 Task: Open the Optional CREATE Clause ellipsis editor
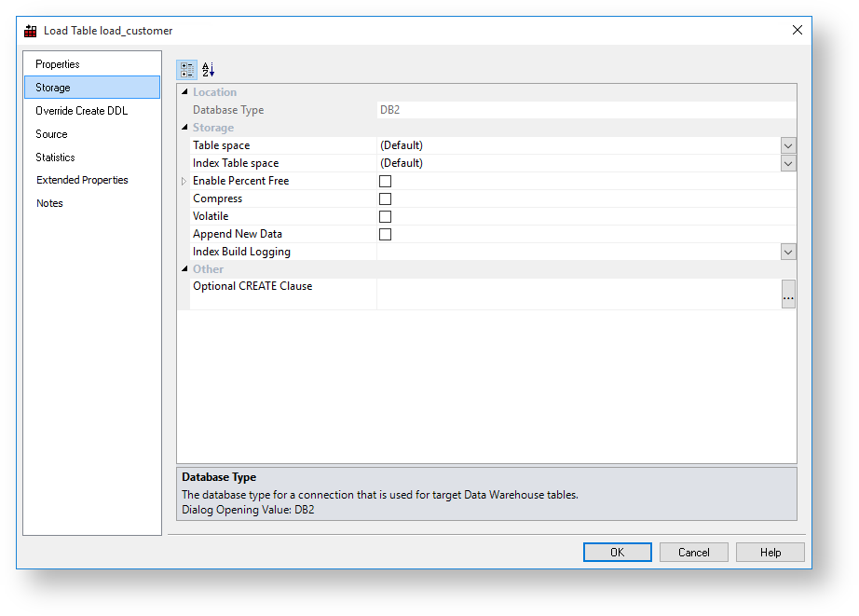coord(788,294)
